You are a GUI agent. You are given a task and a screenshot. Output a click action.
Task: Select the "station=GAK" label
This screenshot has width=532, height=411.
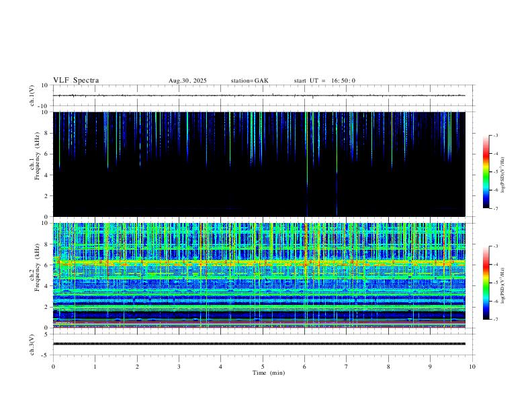coord(249,81)
